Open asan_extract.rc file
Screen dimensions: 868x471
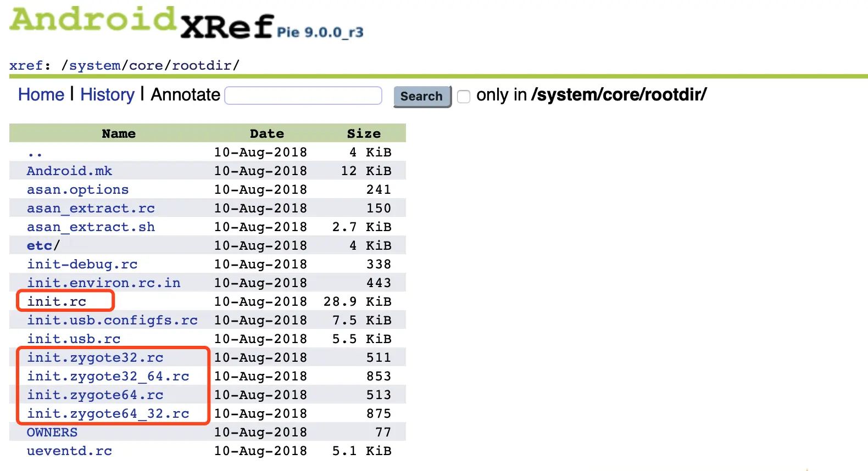(91, 208)
